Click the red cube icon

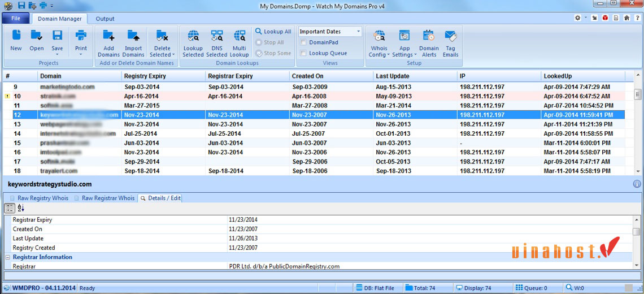pyautogui.click(x=605, y=18)
